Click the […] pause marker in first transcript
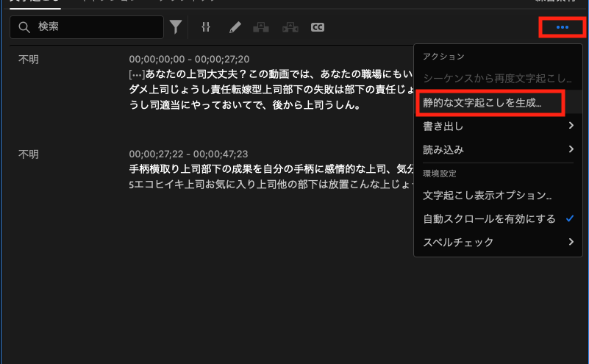589x364 pixels. coord(136,74)
